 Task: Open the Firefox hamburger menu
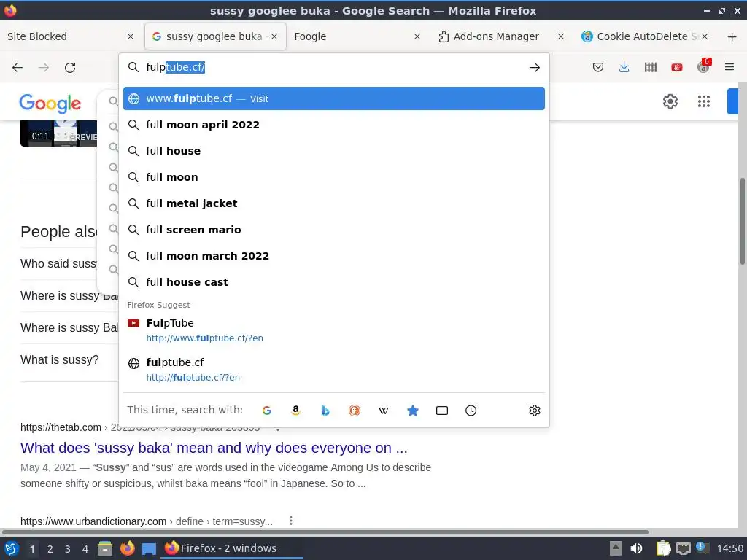pos(729,68)
